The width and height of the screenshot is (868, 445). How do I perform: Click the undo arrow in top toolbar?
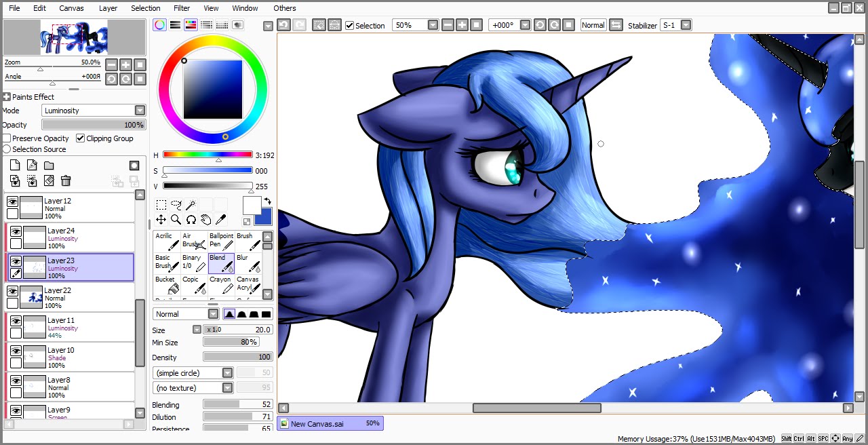click(284, 25)
